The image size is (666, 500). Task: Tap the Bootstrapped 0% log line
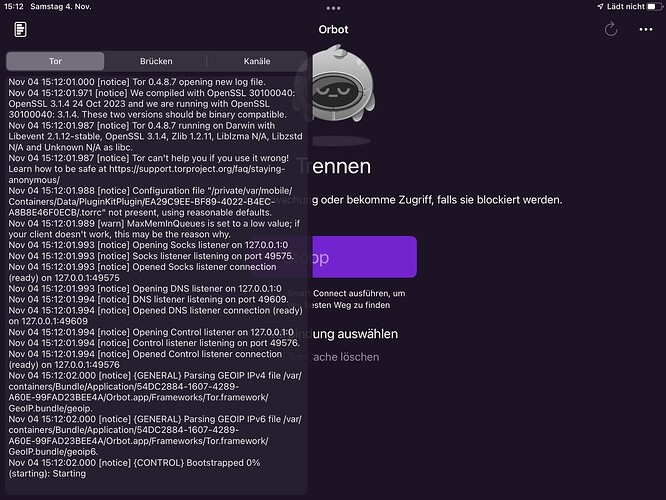(x=134, y=468)
